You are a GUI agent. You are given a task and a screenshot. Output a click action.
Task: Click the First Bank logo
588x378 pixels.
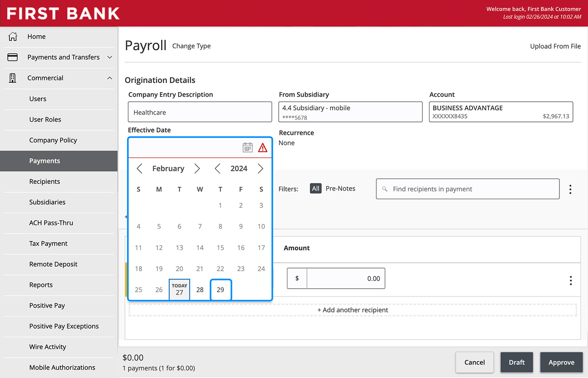[63, 13]
